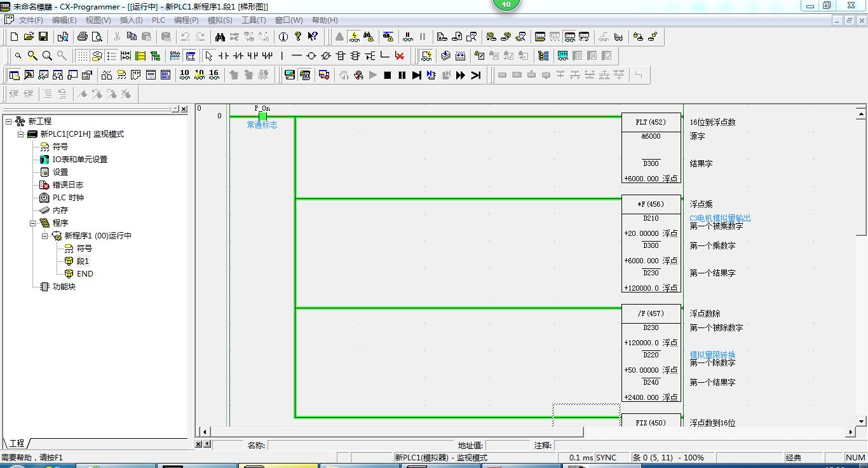The height and width of the screenshot is (468, 868).
Task: Toggle work online lightning button
Action: point(354,37)
